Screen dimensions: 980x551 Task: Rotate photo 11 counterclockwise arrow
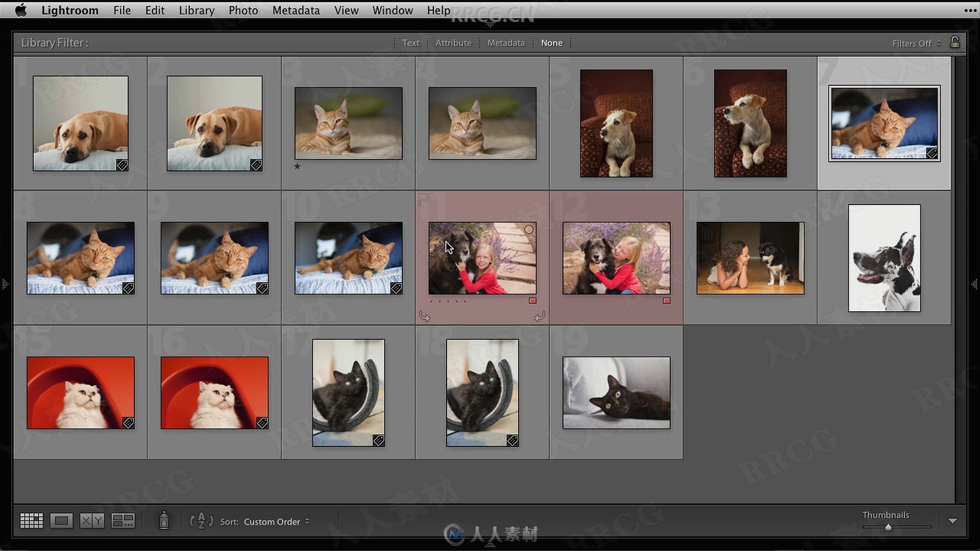(425, 317)
